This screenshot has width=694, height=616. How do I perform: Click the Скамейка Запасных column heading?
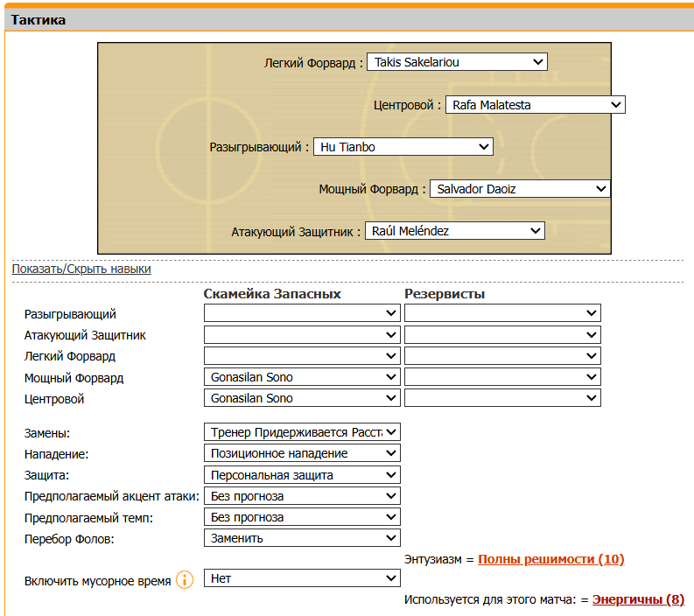coord(272,294)
